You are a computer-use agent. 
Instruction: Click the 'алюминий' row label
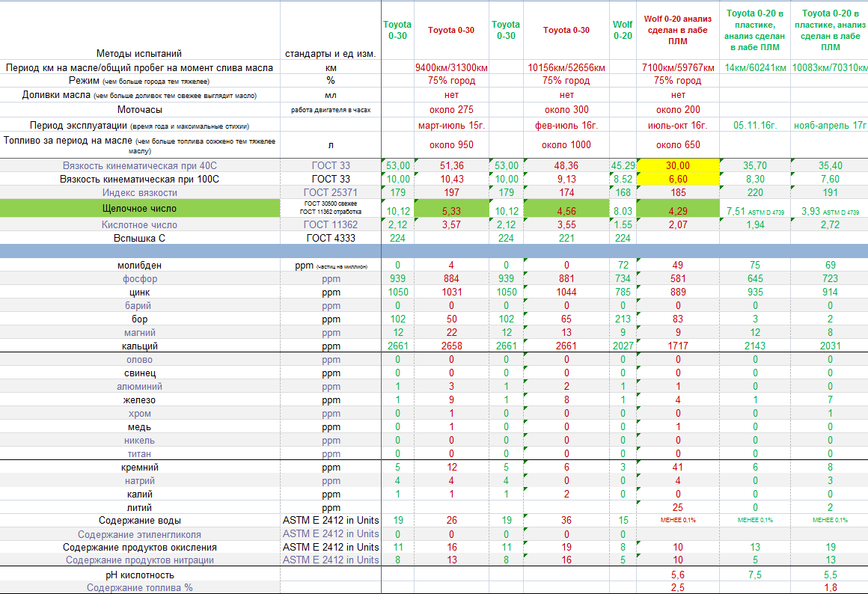tap(139, 387)
